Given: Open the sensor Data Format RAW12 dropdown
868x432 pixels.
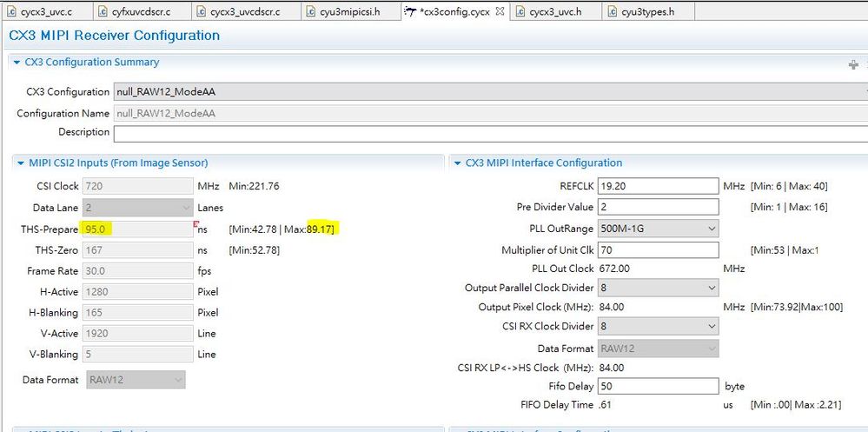Looking at the screenshot, I should [x=136, y=380].
